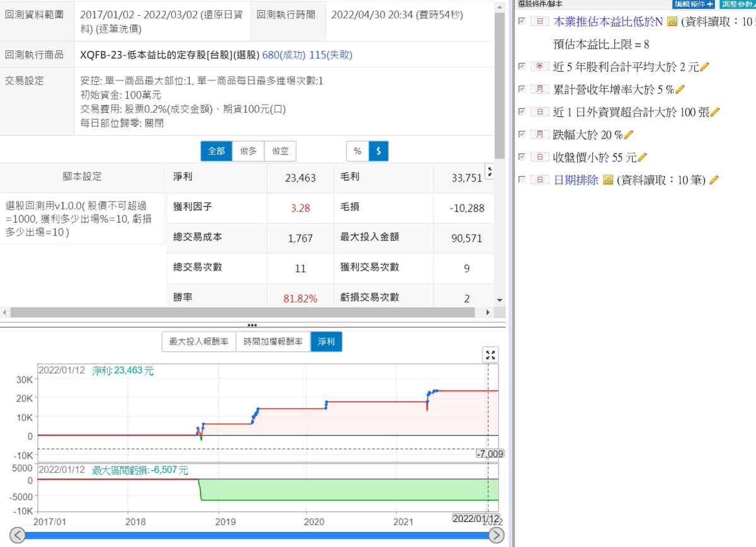Open the 日 frequency selector for 近1日外資買超

[539, 112]
